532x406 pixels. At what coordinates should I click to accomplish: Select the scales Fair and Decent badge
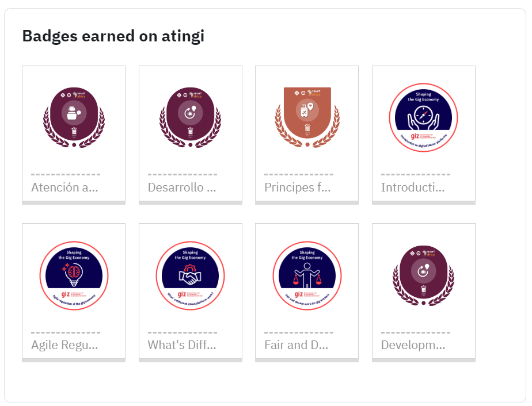tap(307, 275)
